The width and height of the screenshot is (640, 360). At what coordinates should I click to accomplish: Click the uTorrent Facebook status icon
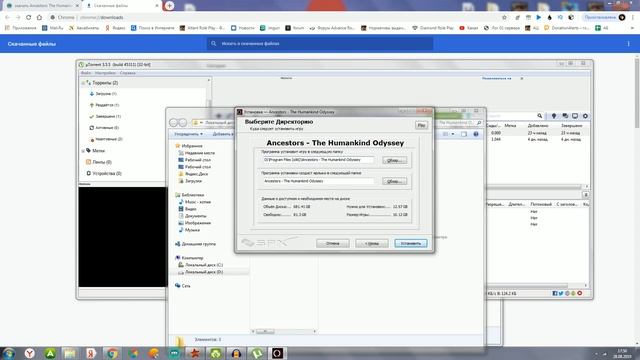coord(555,293)
